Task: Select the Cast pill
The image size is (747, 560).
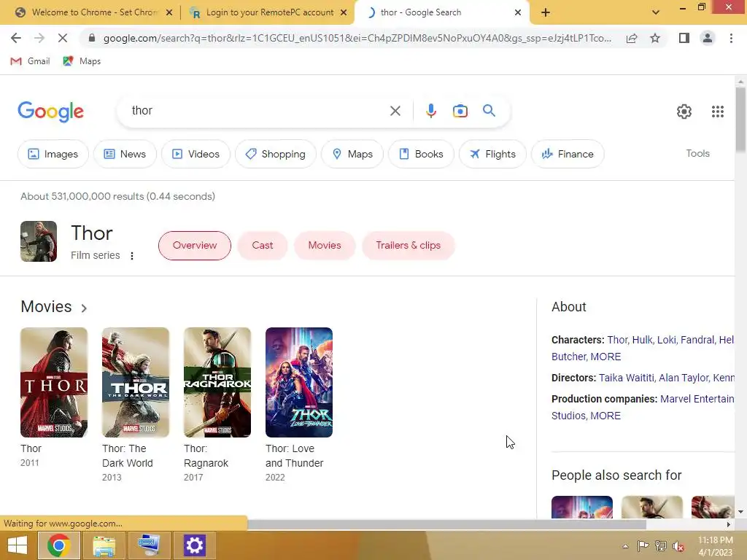Action: (262, 245)
